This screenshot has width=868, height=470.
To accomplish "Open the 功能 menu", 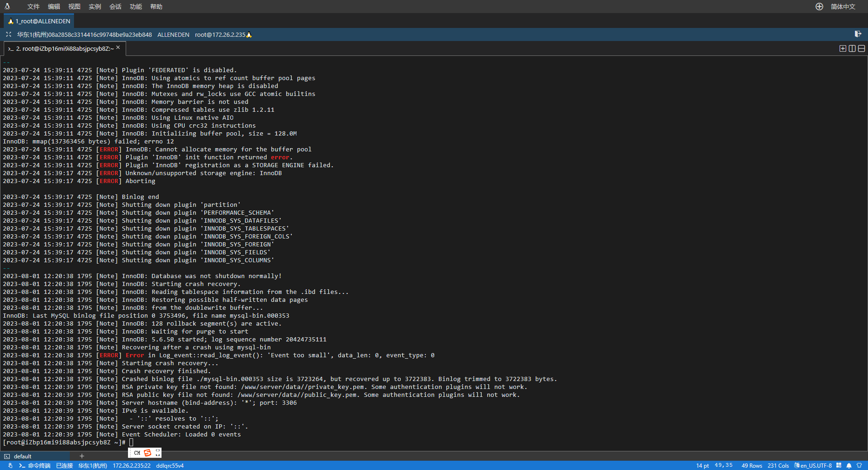I will (x=136, y=7).
